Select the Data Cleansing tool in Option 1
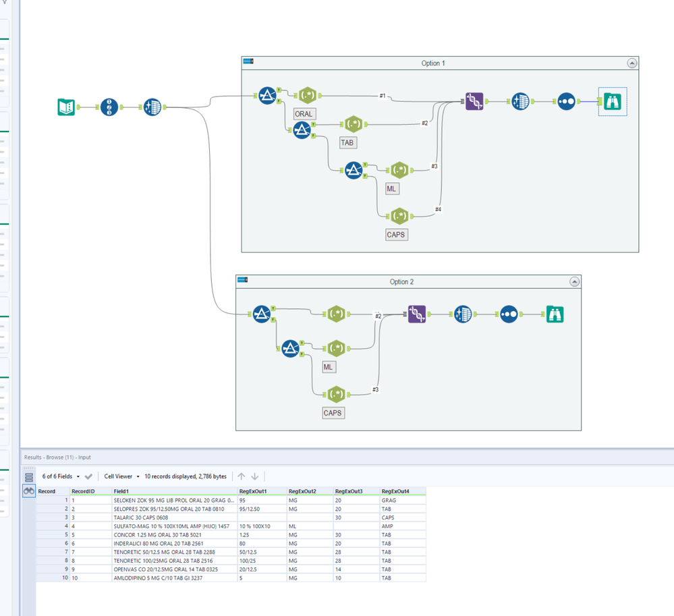Screen dimensions: 674x616 coord(521,101)
